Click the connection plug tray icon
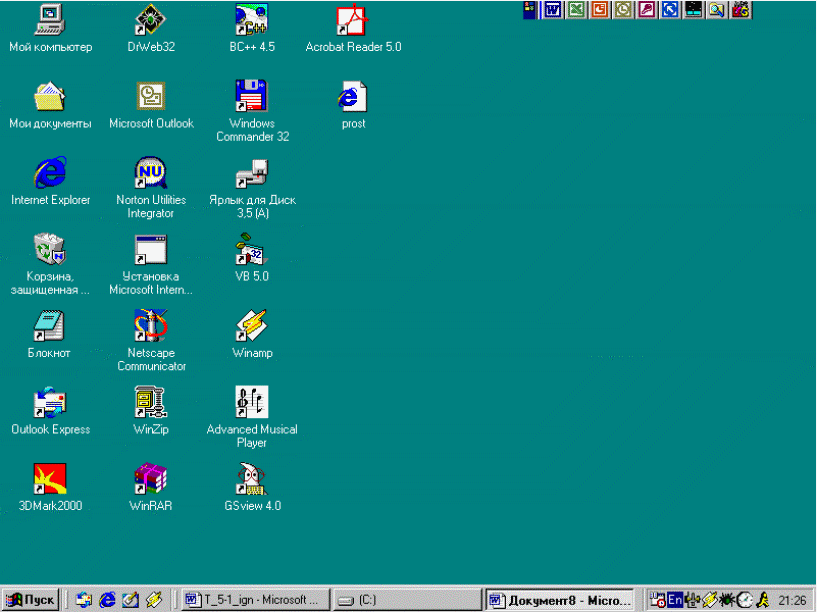The width and height of the screenshot is (817, 612). 692,600
